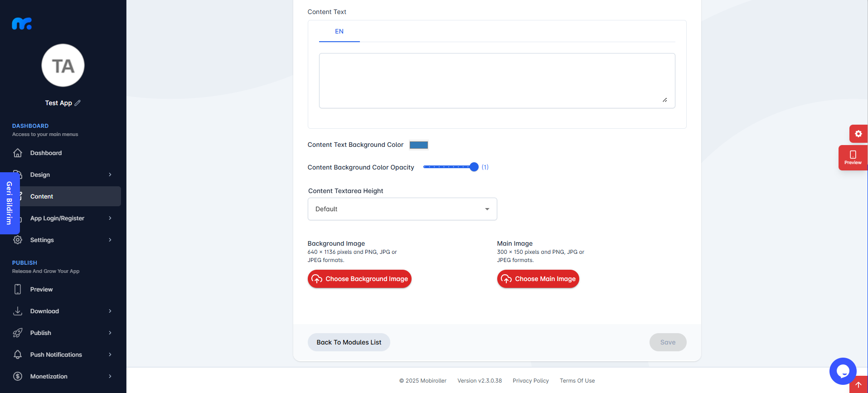The width and height of the screenshot is (868, 393).
Task: Open the Privacy Policy link
Action: (530, 381)
